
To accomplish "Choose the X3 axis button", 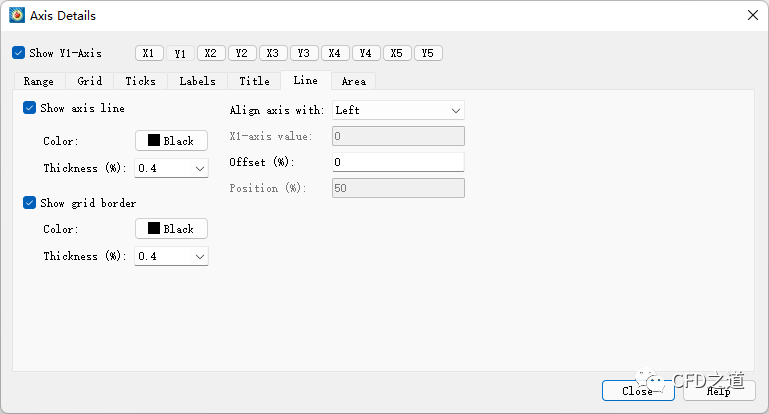I will tap(273, 53).
